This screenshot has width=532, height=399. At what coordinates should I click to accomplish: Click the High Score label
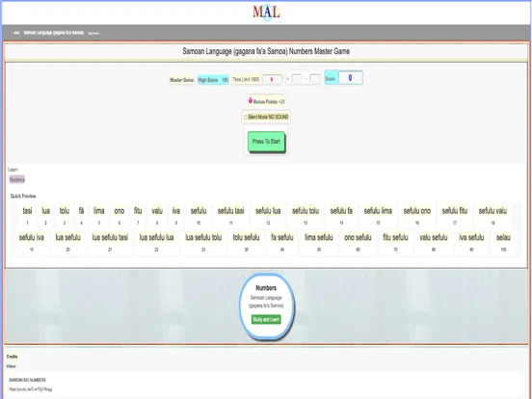(x=213, y=80)
